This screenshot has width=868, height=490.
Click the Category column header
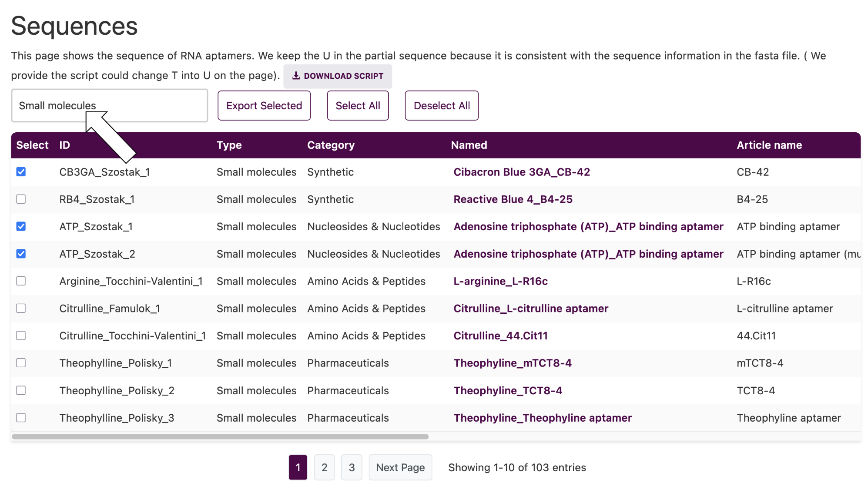(331, 145)
